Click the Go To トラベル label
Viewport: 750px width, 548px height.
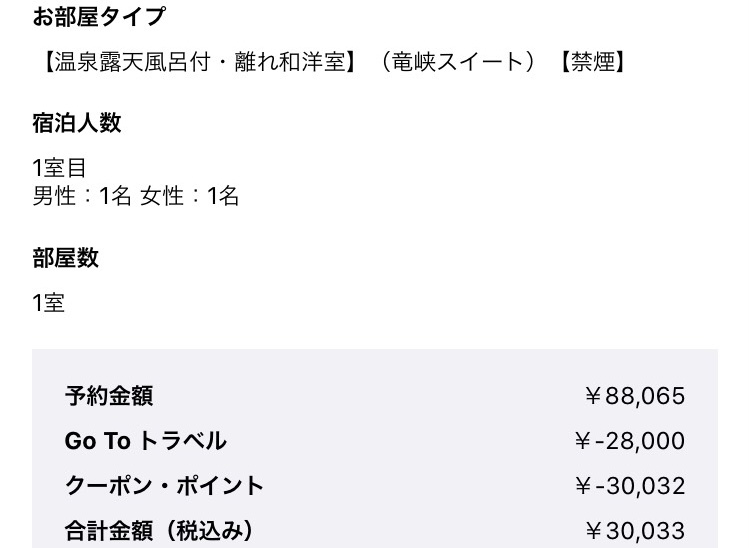click(145, 441)
